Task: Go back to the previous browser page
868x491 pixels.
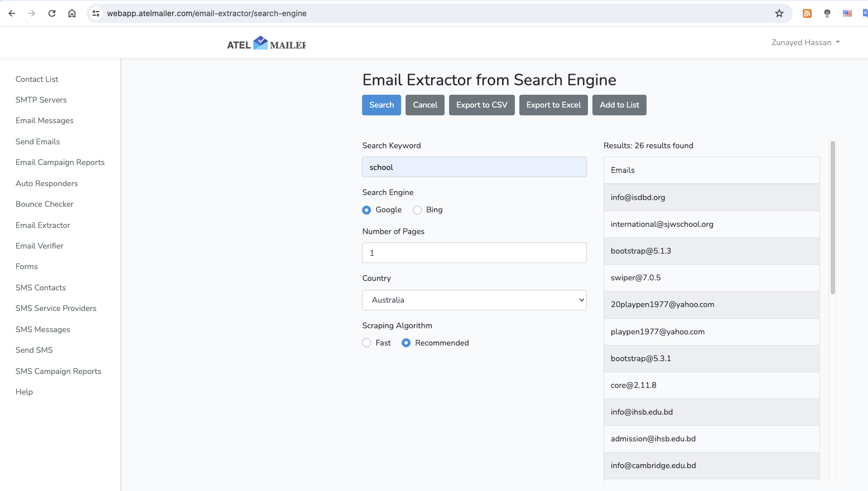Action: (12, 13)
